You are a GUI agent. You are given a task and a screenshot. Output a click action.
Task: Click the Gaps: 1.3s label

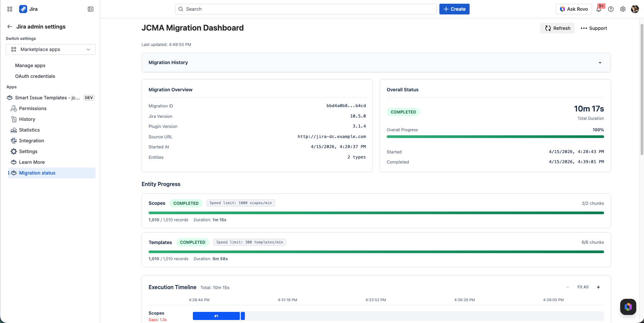(x=158, y=320)
